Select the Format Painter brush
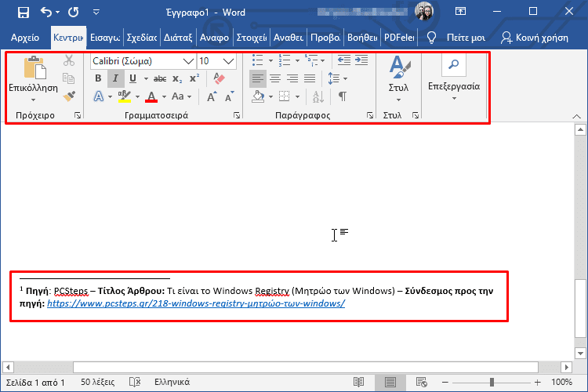The height and width of the screenshot is (392, 588). pyautogui.click(x=69, y=96)
